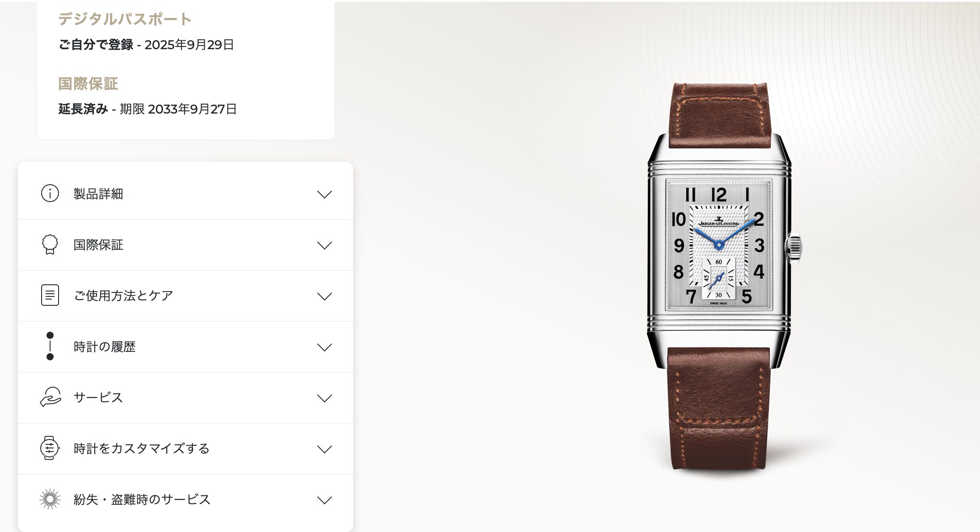
Task: Click the デジタルパスポート heading
Action: coord(125,19)
